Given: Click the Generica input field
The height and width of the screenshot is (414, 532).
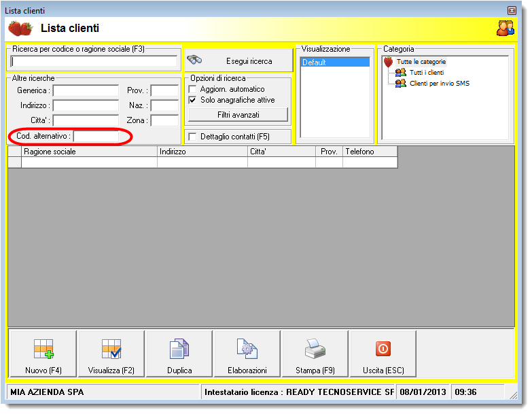Looking at the screenshot, I should pyautogui.click(x=86, y=91).
